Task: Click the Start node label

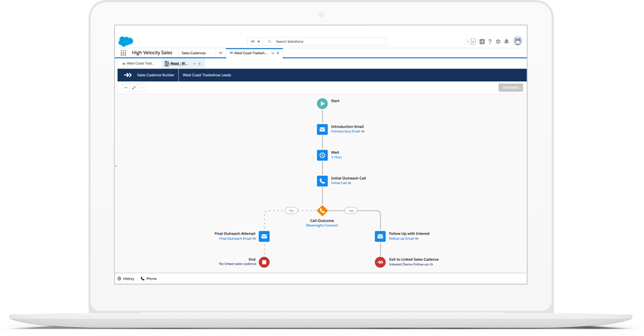Action: tap(335, 101)
